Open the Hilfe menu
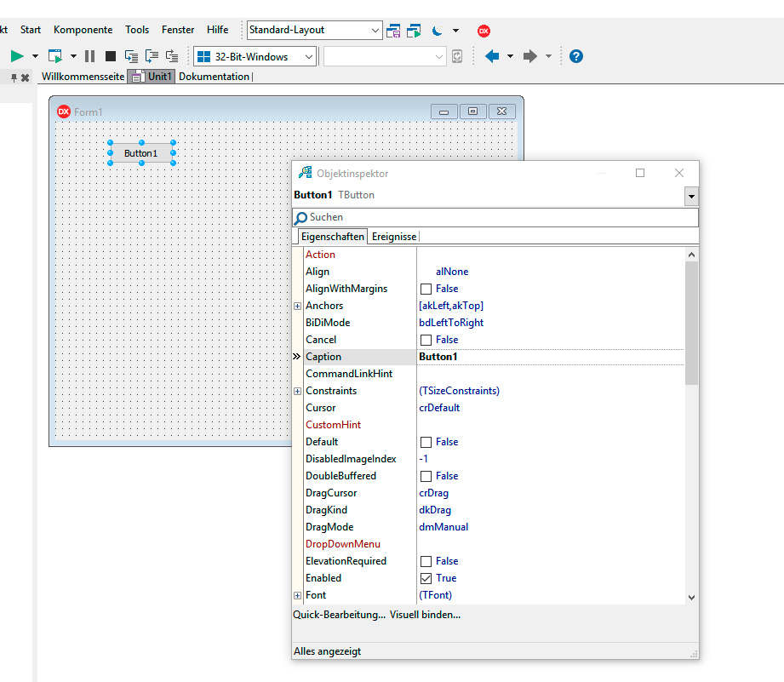Screen dimensions: 784x682 [x=218, y=30]
